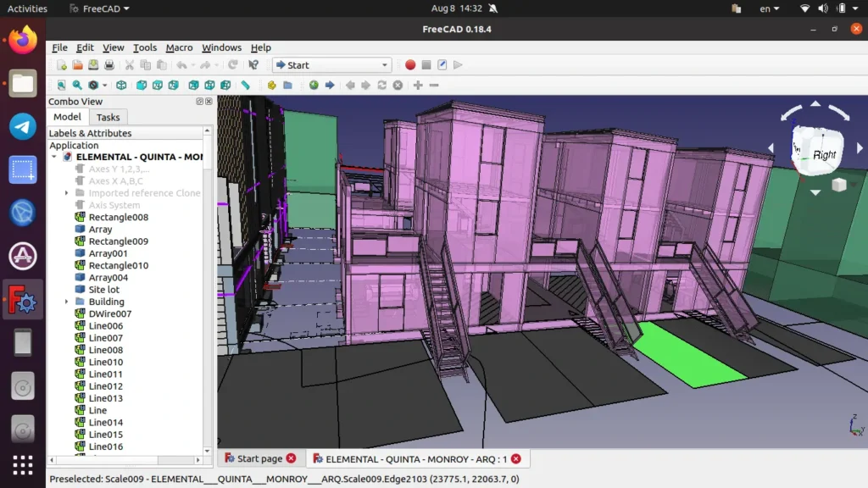Launch Firefox from the Ubuntu dock
The height and width of the screenshot is (488, 868).
[x=23, y=40]
